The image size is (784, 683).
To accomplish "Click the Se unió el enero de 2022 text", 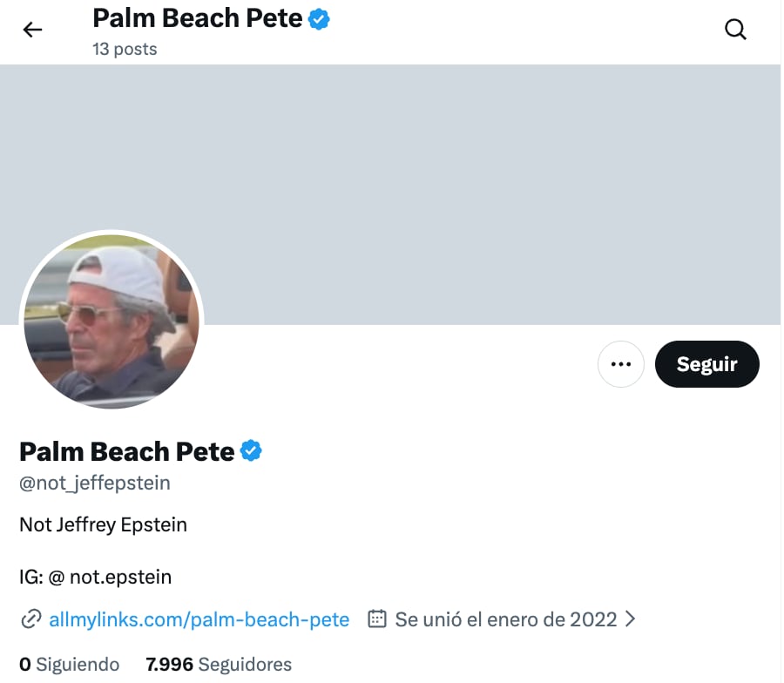I will (504, 619).
